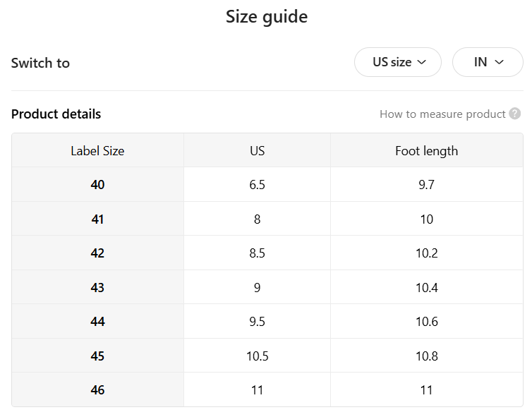The image size is (532, 417).
Task: Pick label size 43 cell
Action: coord(97,287)
